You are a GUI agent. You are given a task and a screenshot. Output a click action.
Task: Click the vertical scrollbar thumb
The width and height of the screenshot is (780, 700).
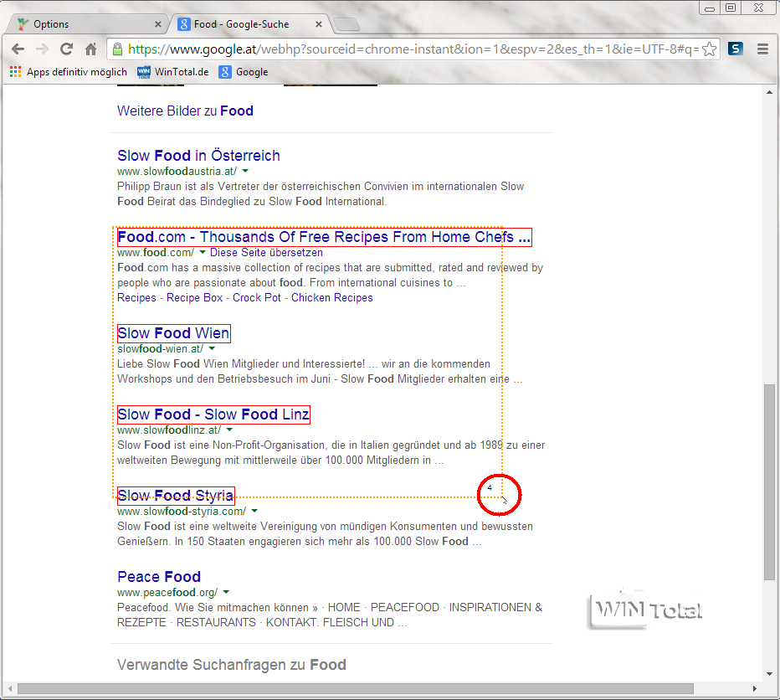tap(770, 481)
